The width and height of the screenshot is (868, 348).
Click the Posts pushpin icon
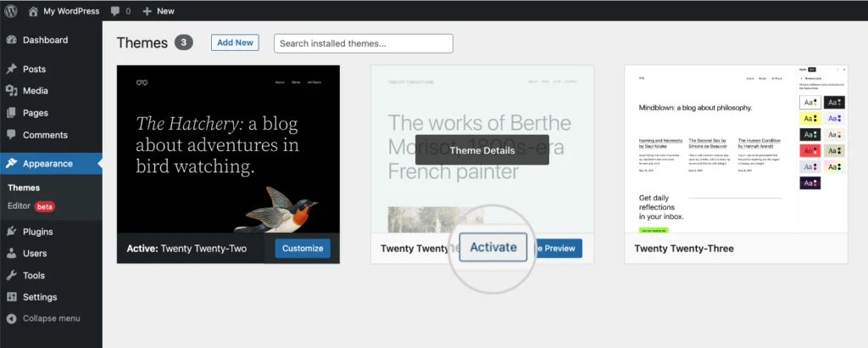[12, 70]
